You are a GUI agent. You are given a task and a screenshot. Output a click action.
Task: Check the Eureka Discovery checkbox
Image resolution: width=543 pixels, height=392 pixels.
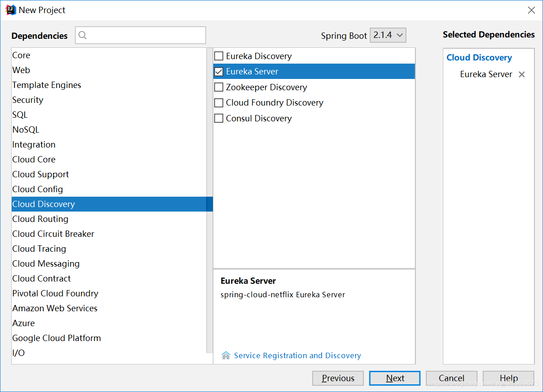point(219,56)
